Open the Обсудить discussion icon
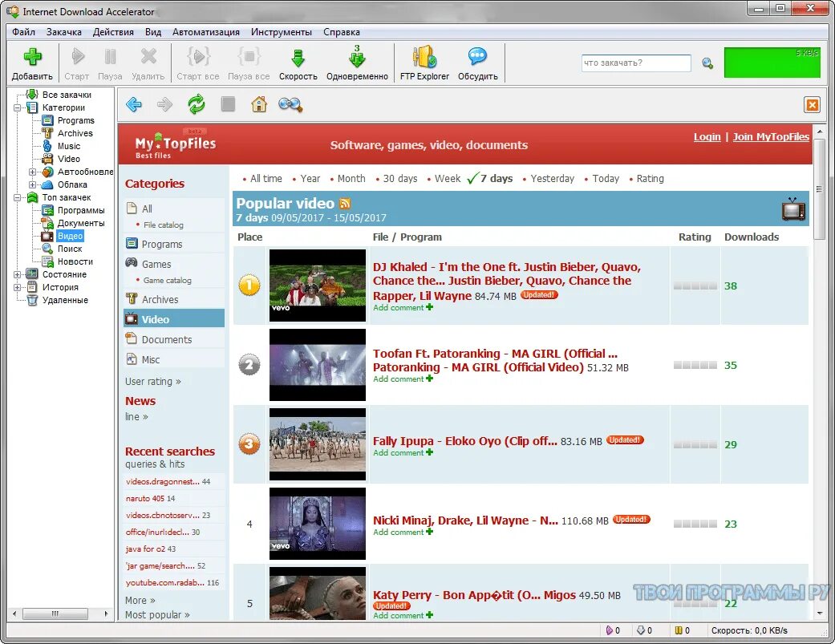Viewport: 835px width, 644px height. tap(478, 56)
